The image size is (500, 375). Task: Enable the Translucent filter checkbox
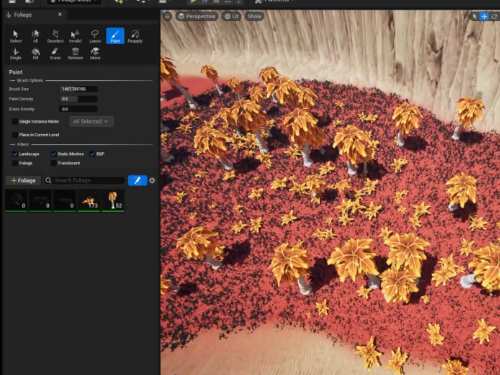[53, 163]
